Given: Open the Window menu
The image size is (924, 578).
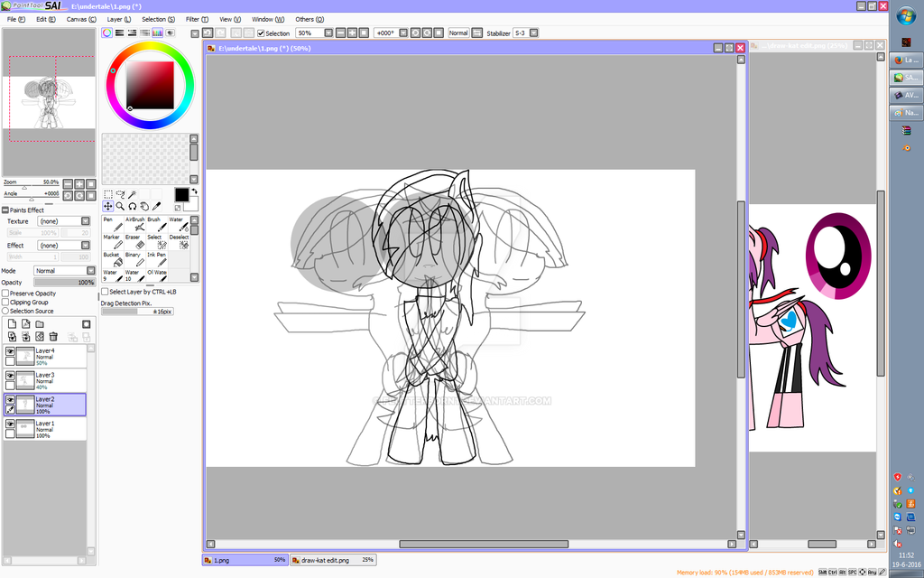Looking at the screenshot, I should pos(267,20).
